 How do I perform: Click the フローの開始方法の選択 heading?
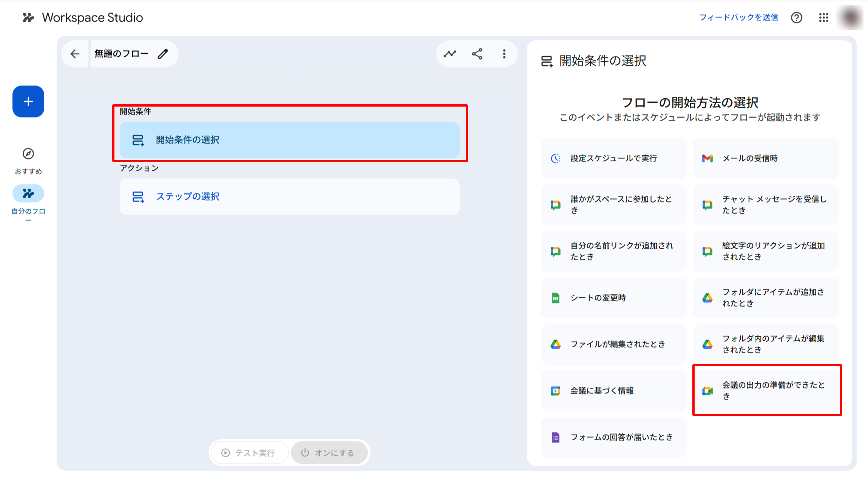pyautogui.click(x=690, y=102)
